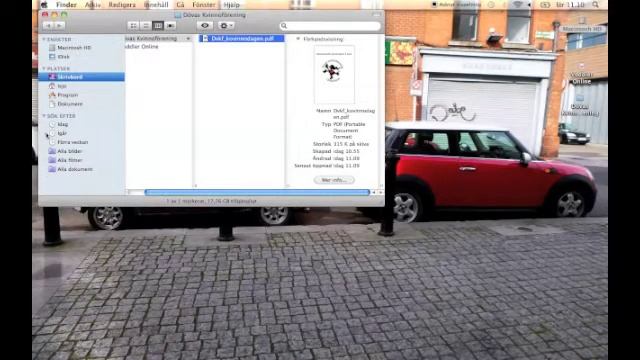Click the clock in the menu bar
640x360 pixels.
coord(570,4)
